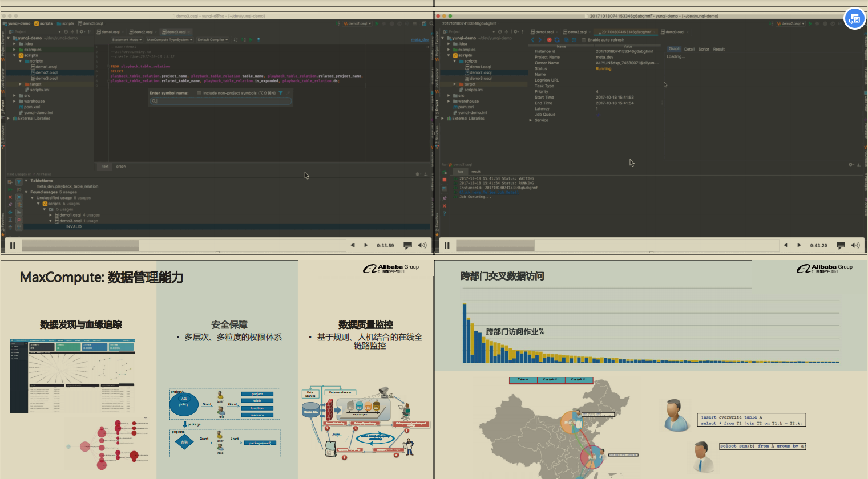Open the cross-department data access slide thumbnail
Viewport: 868px width, 479px height.
[651, 370]
